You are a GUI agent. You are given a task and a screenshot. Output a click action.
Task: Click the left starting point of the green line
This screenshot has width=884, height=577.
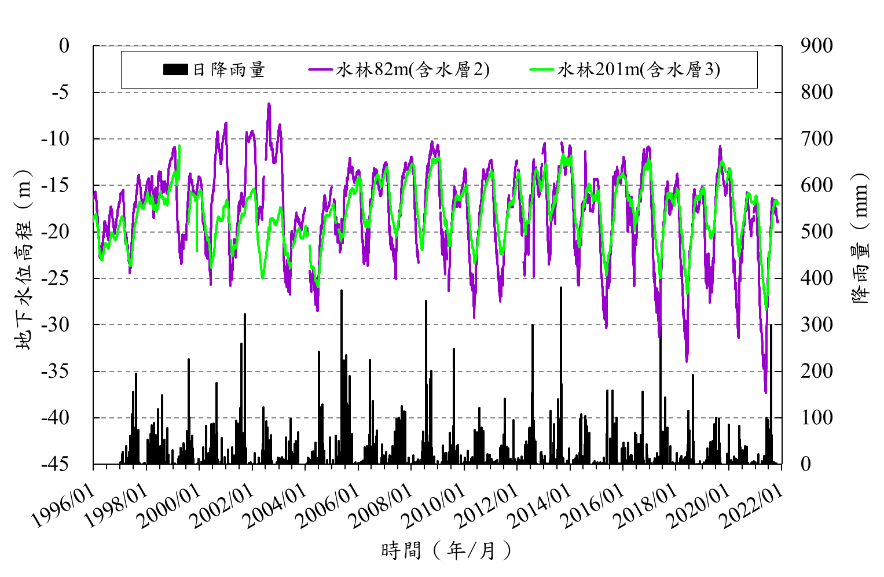pyautogui.click(x=95, y=216)
